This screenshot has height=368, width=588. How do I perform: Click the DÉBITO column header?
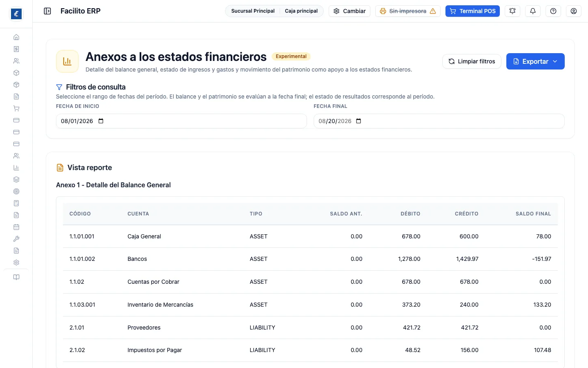click(x=410, y=214)
